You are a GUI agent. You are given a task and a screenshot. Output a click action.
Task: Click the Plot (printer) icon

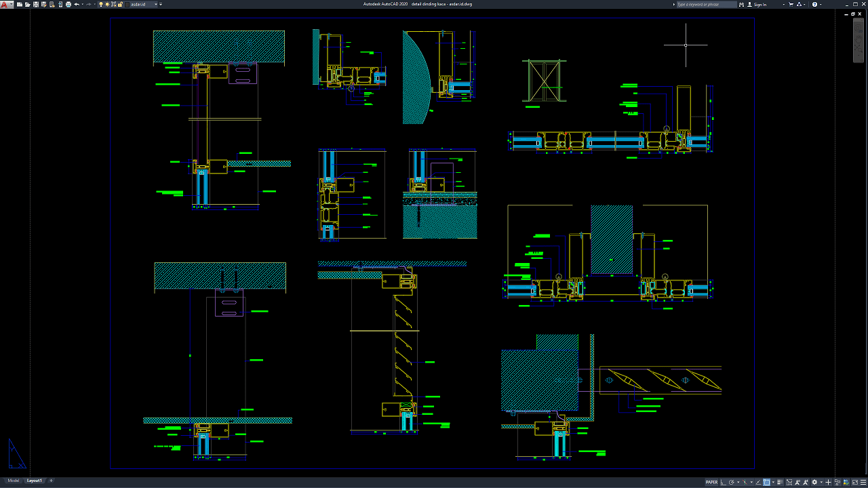coord(68,4)
